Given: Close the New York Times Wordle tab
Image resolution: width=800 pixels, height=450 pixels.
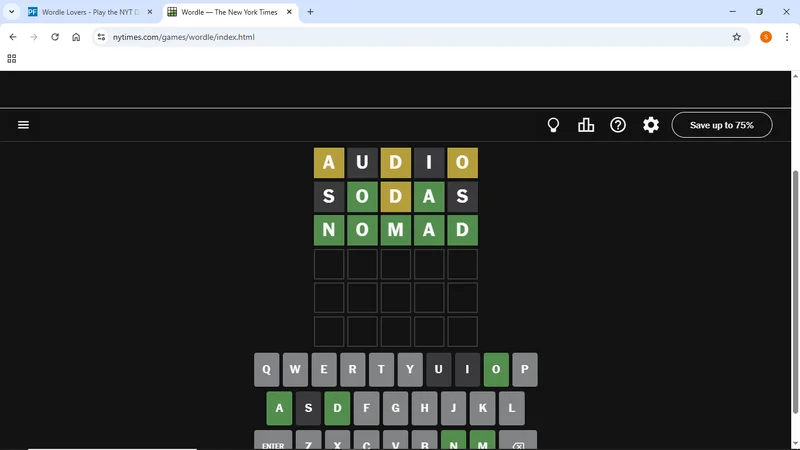Looking at the screenshot, I should pyautogui.click(x=289, y=12).
